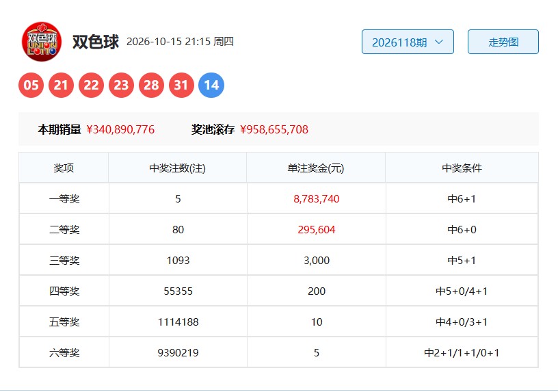Open the 走势图 trend chart button
Image resolution: width=558 pixels, height=392 pixels.
(503, 42)
